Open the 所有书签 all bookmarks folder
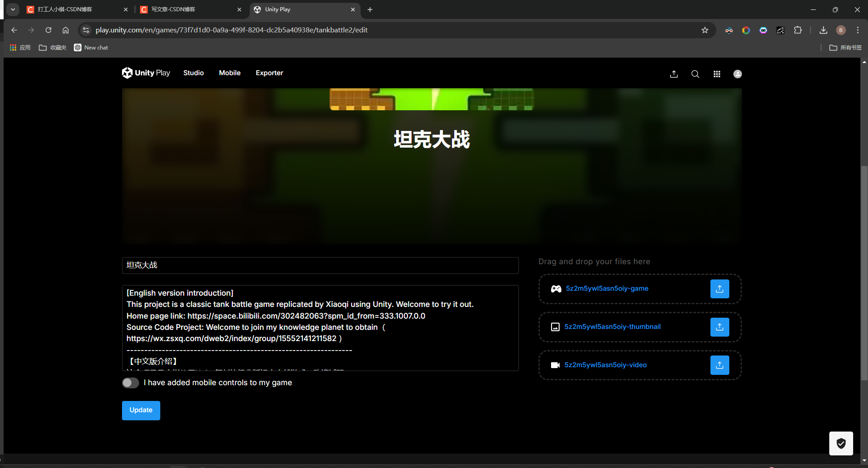This screenshot has width=868, height=468. [845, 48]
